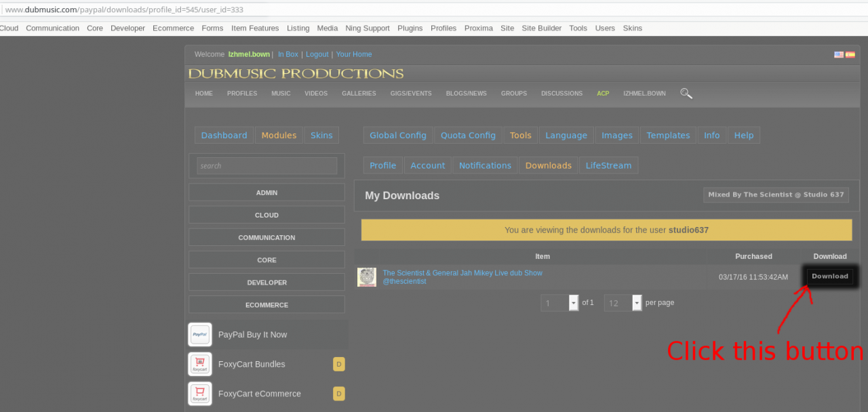Open the per page count dropdown

click(637, 303)
